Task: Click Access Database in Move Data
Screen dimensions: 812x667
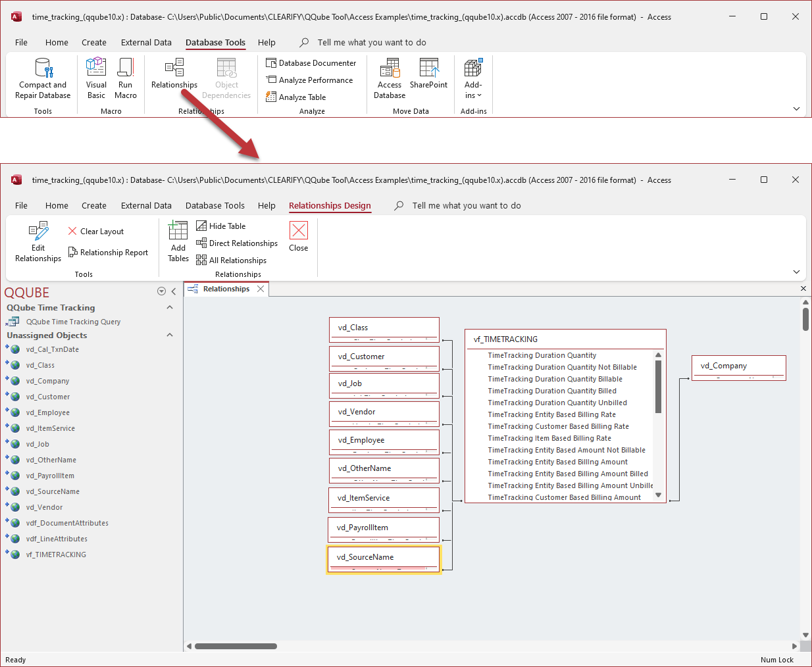Action: [x=390, y=78]
